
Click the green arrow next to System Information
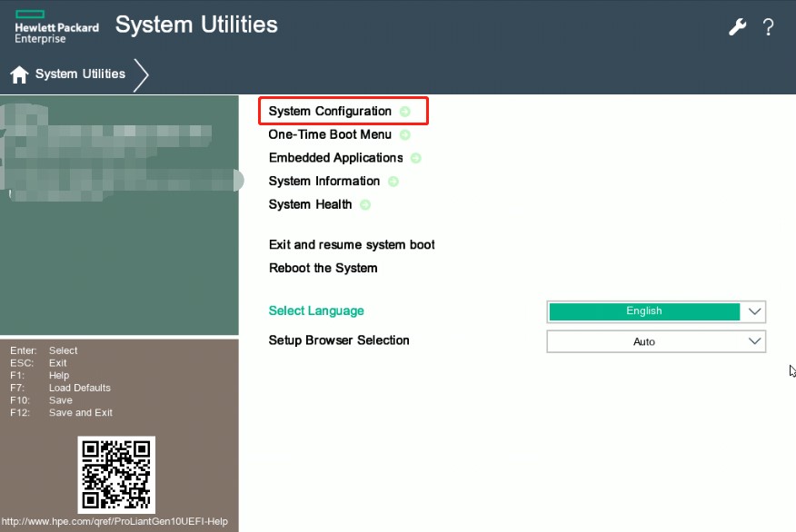(393, 182)
